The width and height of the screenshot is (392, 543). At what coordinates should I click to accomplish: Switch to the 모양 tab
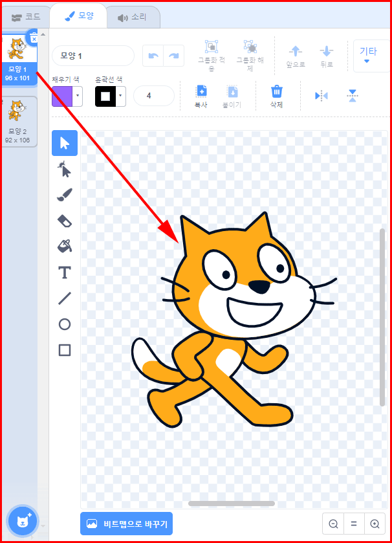(79, 16)
